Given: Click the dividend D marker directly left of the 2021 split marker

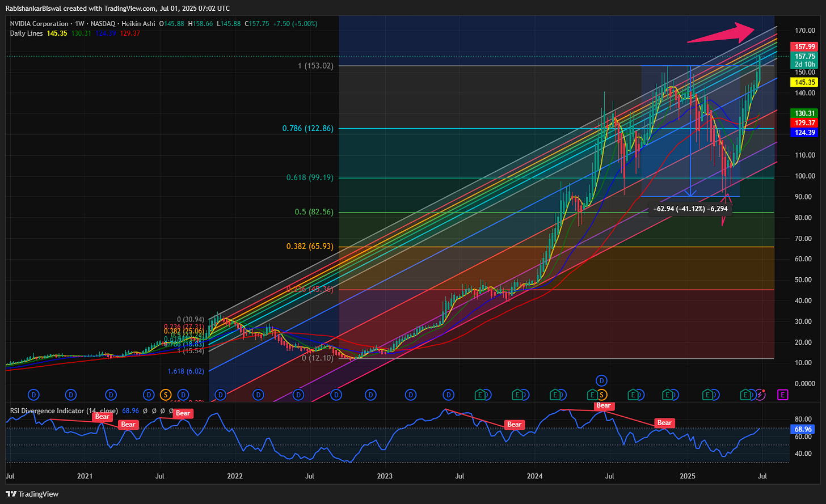Looking at the screenshot, I should tap(149, 393).
